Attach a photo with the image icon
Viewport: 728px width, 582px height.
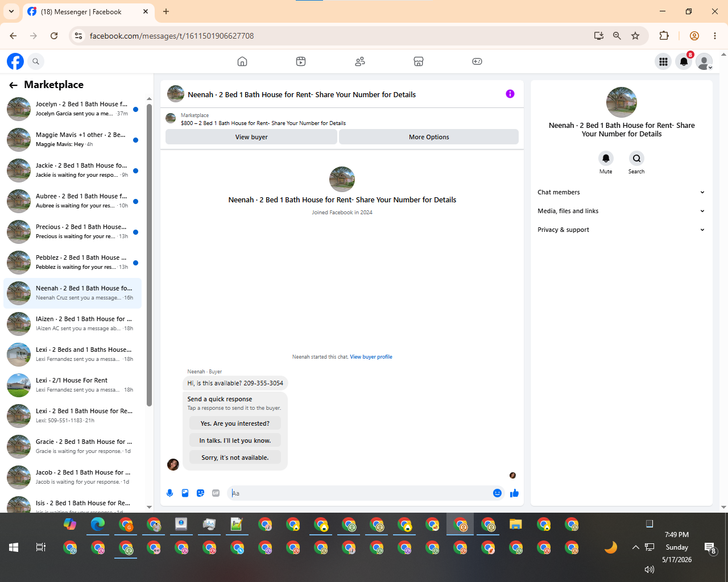click(x=185, y=493)
